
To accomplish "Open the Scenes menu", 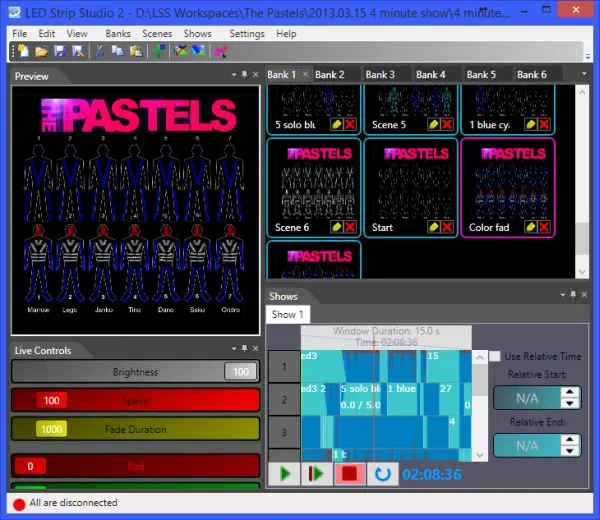I will tap(157, 34).
